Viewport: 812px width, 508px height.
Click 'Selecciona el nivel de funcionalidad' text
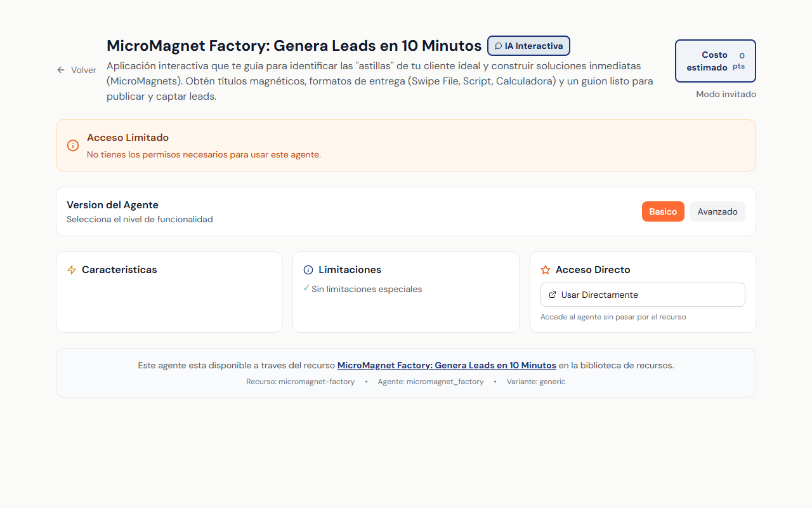(140, 219)
